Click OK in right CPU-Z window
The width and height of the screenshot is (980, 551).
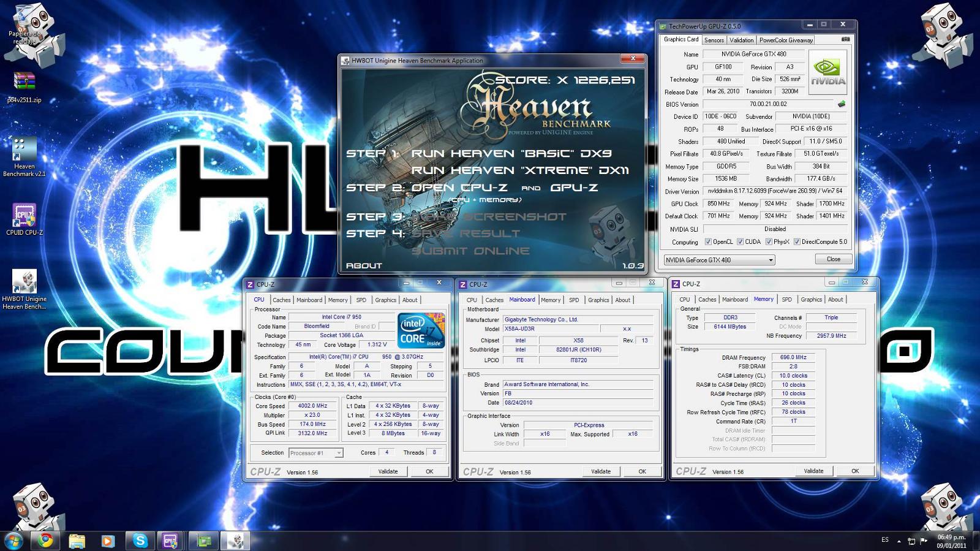[x=855, y=471]
